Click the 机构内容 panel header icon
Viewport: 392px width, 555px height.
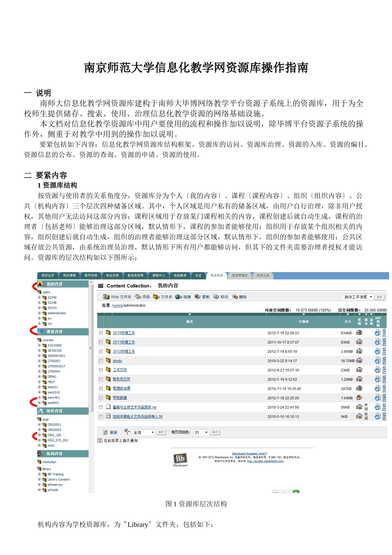point(40,454)
